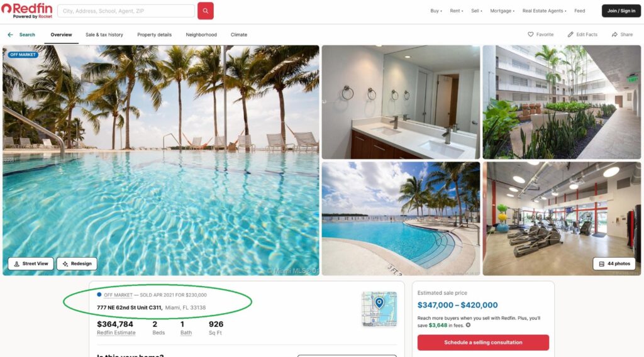The height and width of the screenshot is (357, 644).
Task: Expand the Buy dropdown menu
Action: click(x=436, y=11)
